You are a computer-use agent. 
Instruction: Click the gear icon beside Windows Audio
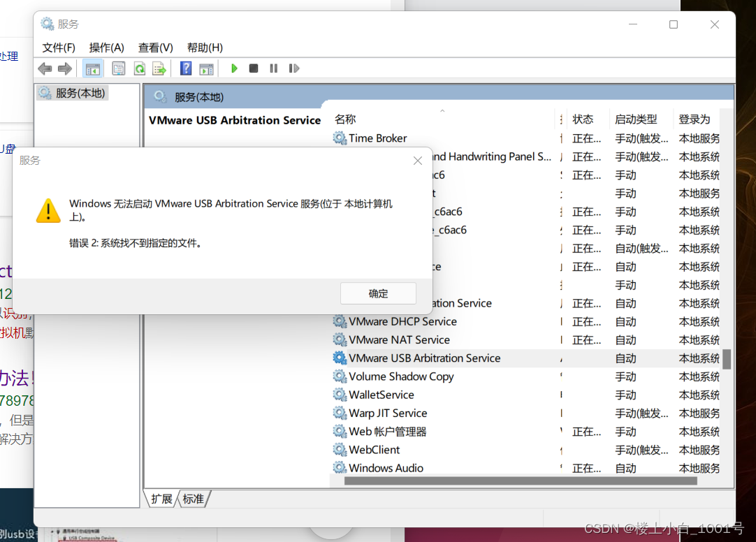point(340,467)
